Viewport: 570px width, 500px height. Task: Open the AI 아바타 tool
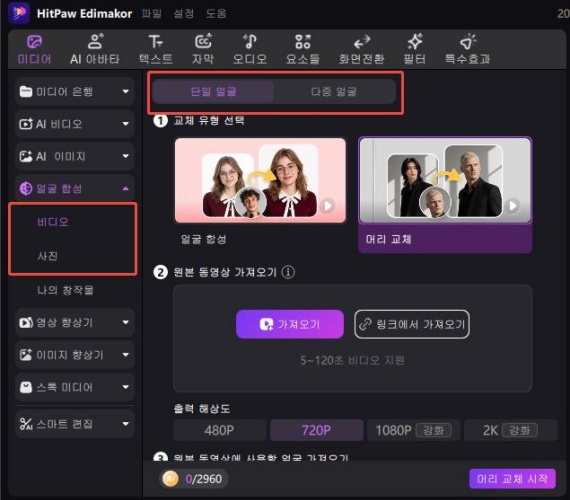(95, 50)
